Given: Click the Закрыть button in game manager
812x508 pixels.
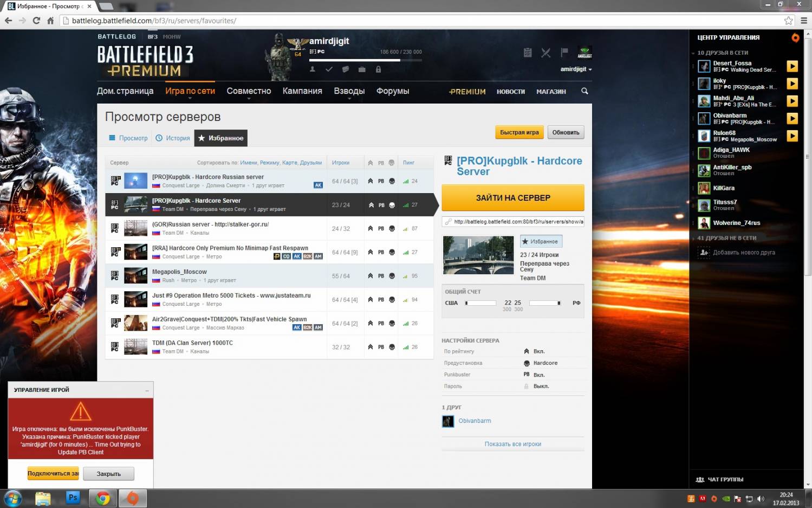Looking at the screenshot, I should [108, 474].
